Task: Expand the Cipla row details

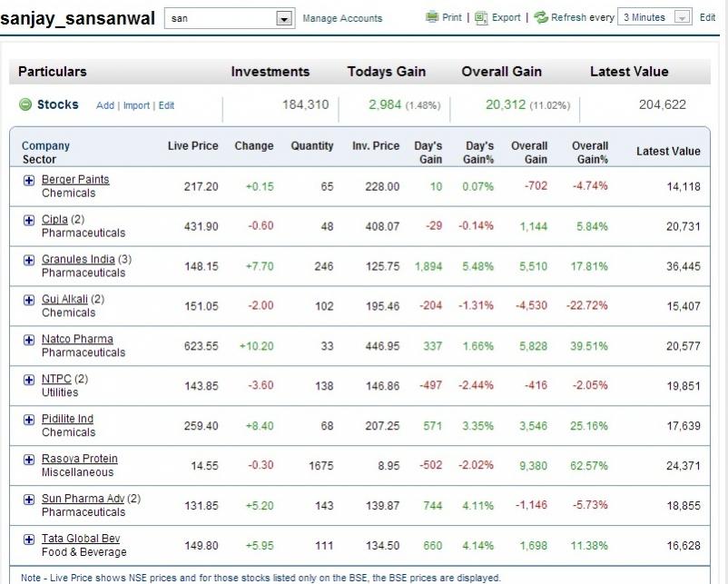Action: point(29,220)
